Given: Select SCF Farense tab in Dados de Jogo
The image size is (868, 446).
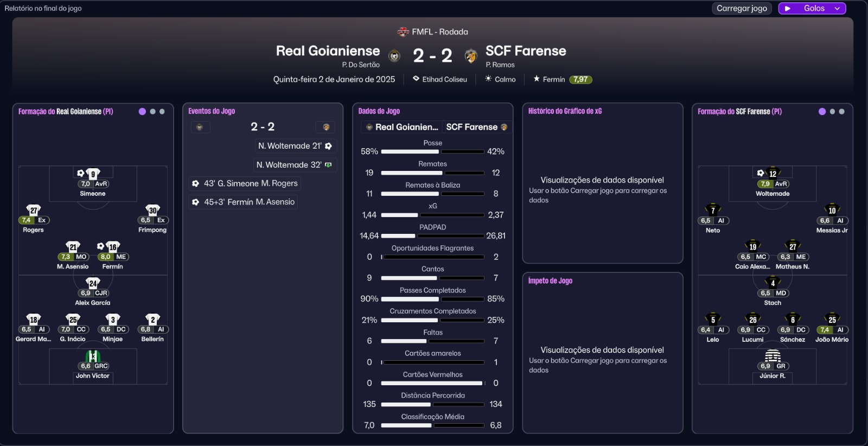Looking at the screenshot, I should [476, 127].
